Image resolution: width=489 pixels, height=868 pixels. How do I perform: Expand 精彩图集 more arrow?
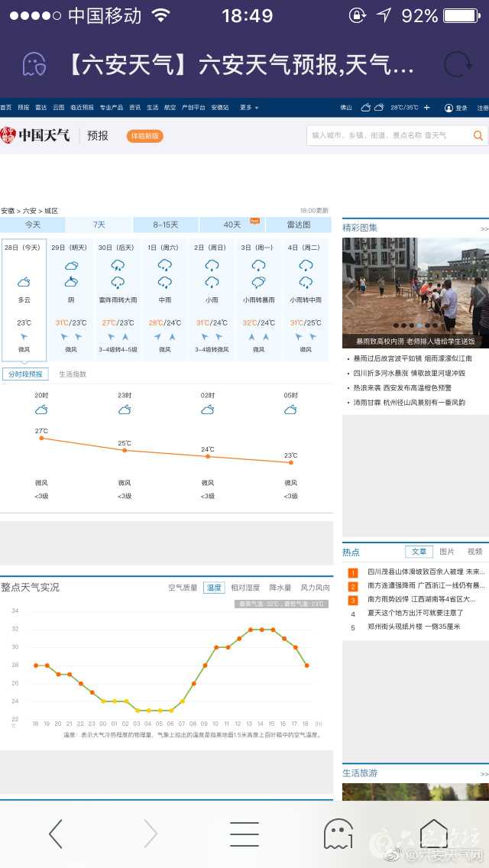pos(484,228)
